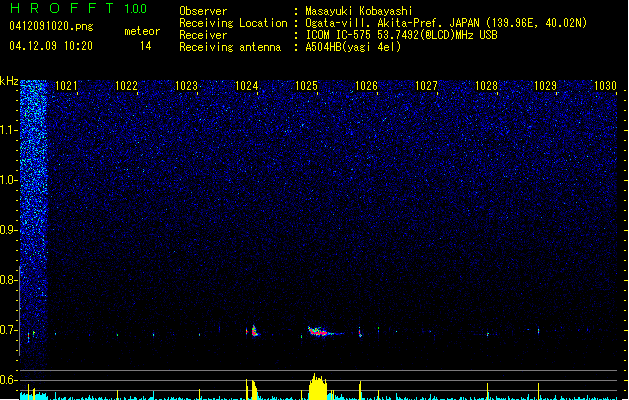The width and height of the screenshot is (629, 400).
Task: Click the Receiver field label
Action: [203, 35]
